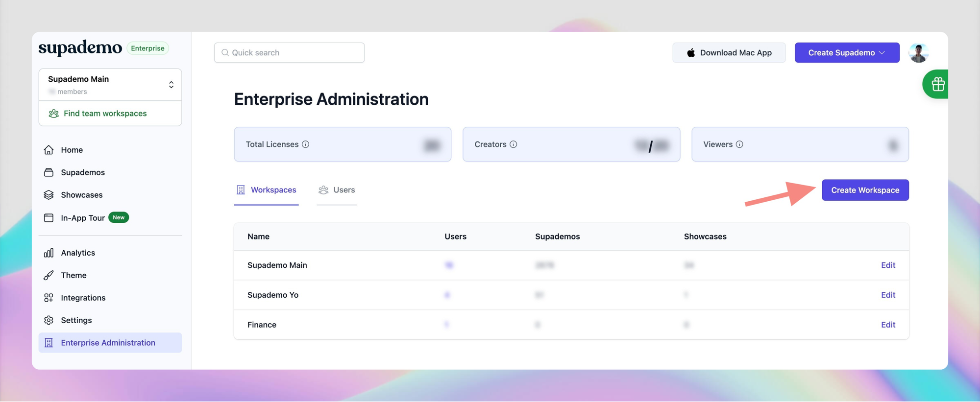
Task: Go to Home in sidebar
Action: [x=72, y=150]
